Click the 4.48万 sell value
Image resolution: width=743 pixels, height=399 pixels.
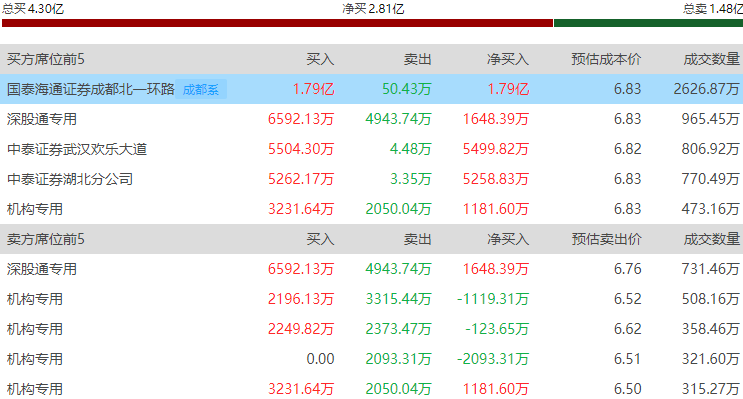410,149
